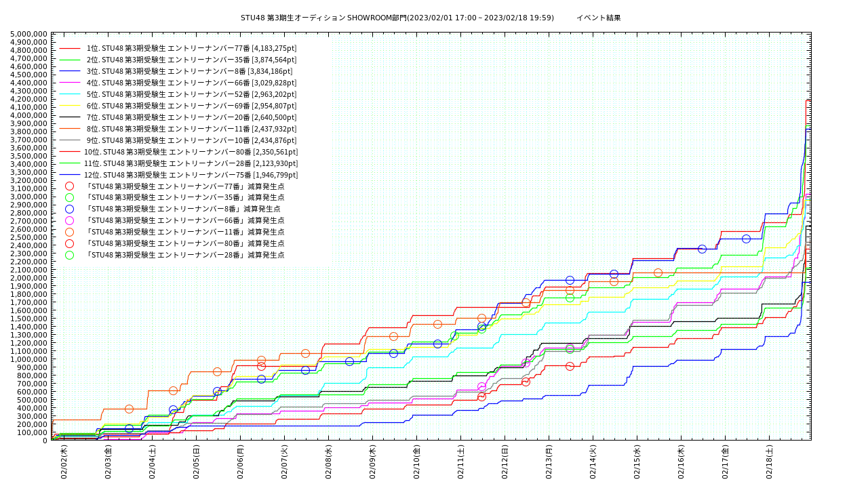Click the 02/06(月) date label on x-axis
The height and width of the screenshot is (488, 868).
coord(240,462)
